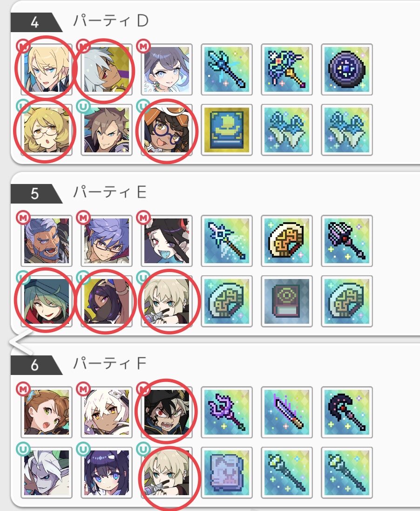Choose the dark mace weapon in Party E

tap(347, 241)
